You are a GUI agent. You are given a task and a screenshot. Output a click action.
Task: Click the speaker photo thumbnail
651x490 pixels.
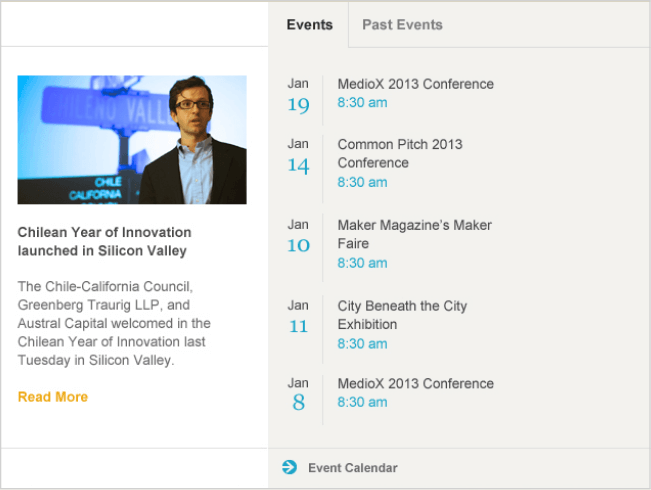[132, 140]
